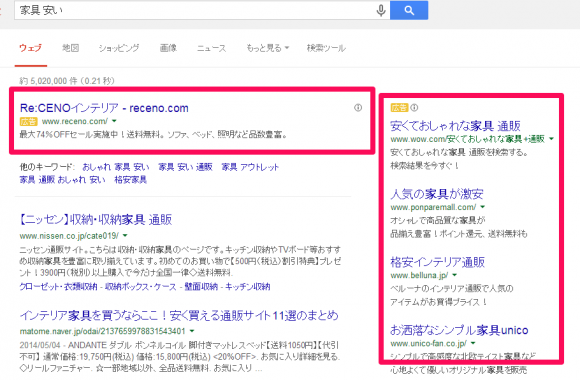This screenshot has width=580, height=380.
Task: Open sitelink クローゼット・衣類収納
Action: click(x=58, y=287)
